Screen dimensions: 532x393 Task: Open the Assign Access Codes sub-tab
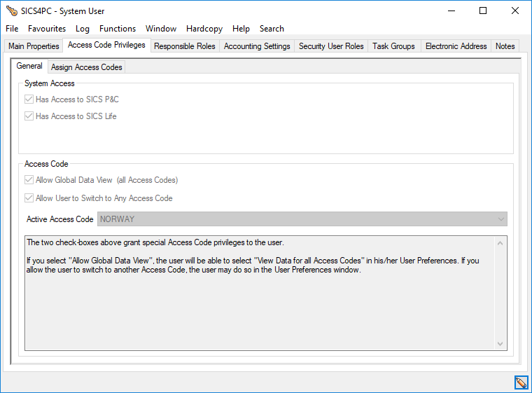point(87,67)
